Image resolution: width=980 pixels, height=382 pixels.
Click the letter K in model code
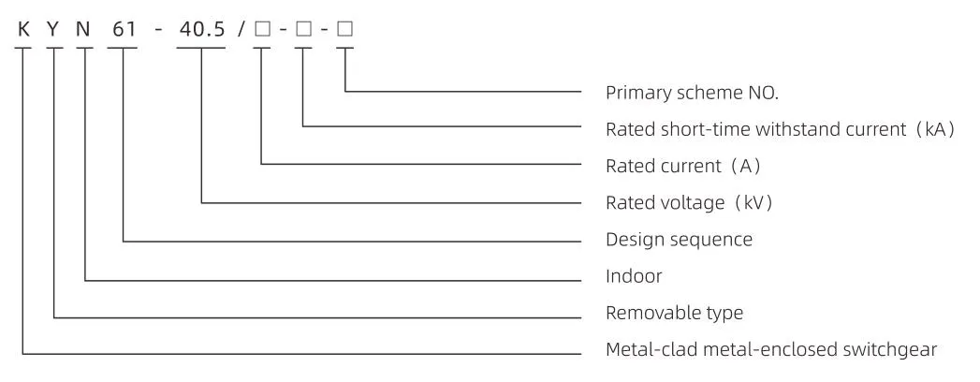[x=23, y=29]
